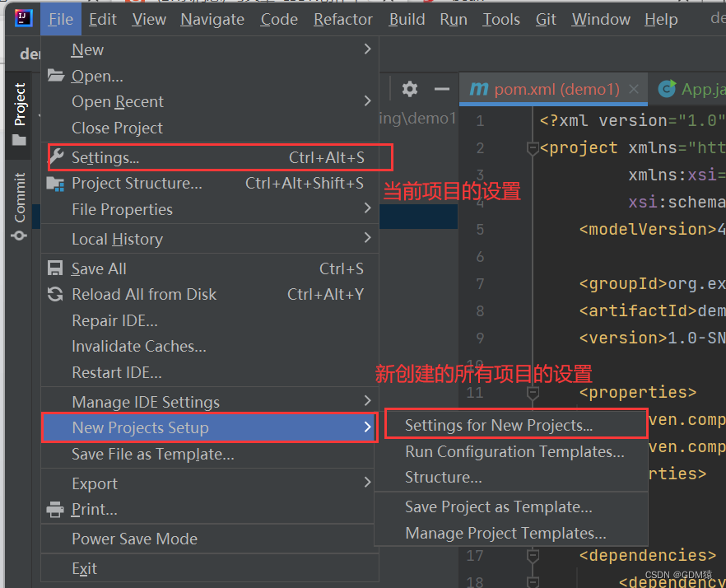Open the Project tool window tab
Image resolution: width=726 pixels, height=588 pixels.
point(19,114)
